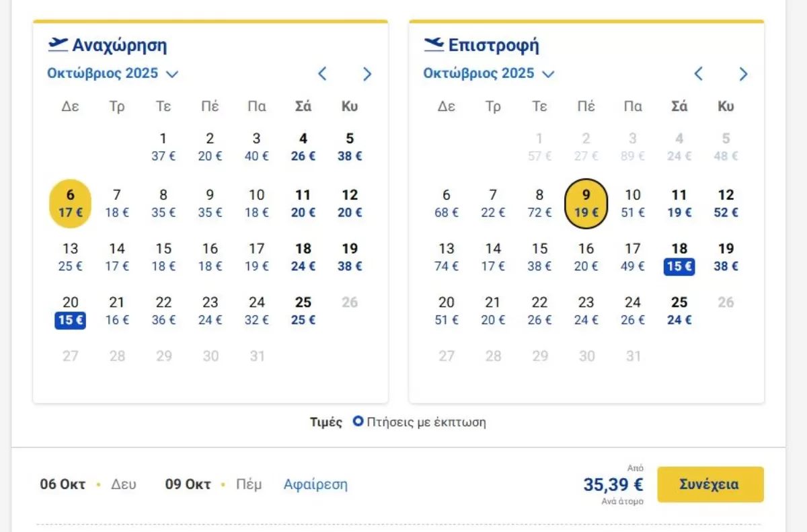Go to next month in Αναχώρηση calendar
Viewport: 807px width, 532px height.
[x=367, y=74]
